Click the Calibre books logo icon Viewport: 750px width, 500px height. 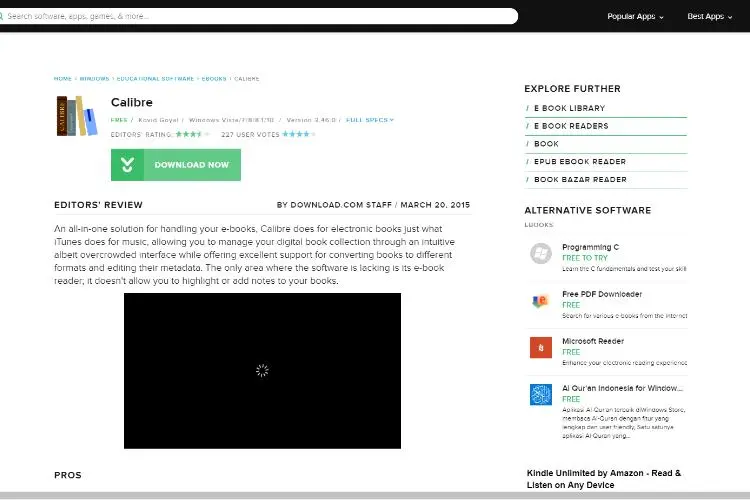(77, 116)
